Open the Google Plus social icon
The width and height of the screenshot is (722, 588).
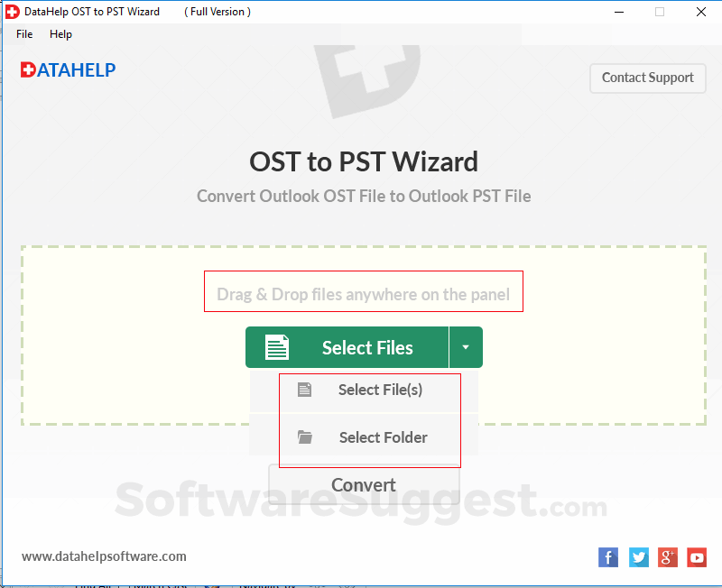point(668,557)
